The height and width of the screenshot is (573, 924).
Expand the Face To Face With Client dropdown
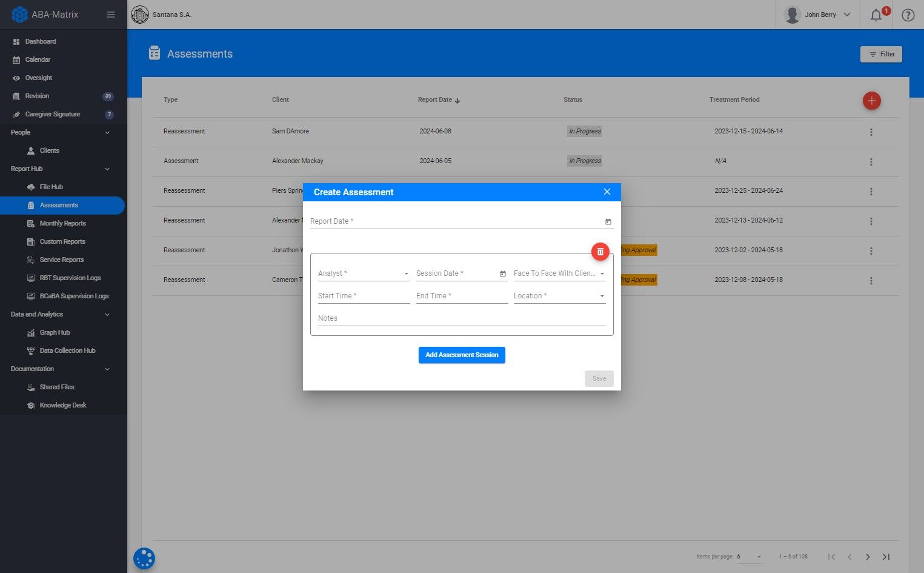[559, 273]
